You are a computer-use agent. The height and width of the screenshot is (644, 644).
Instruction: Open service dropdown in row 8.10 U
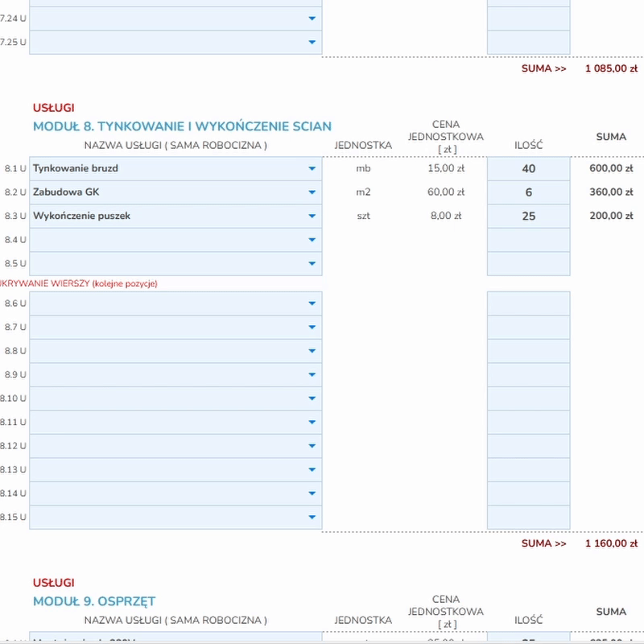point(312,398)
